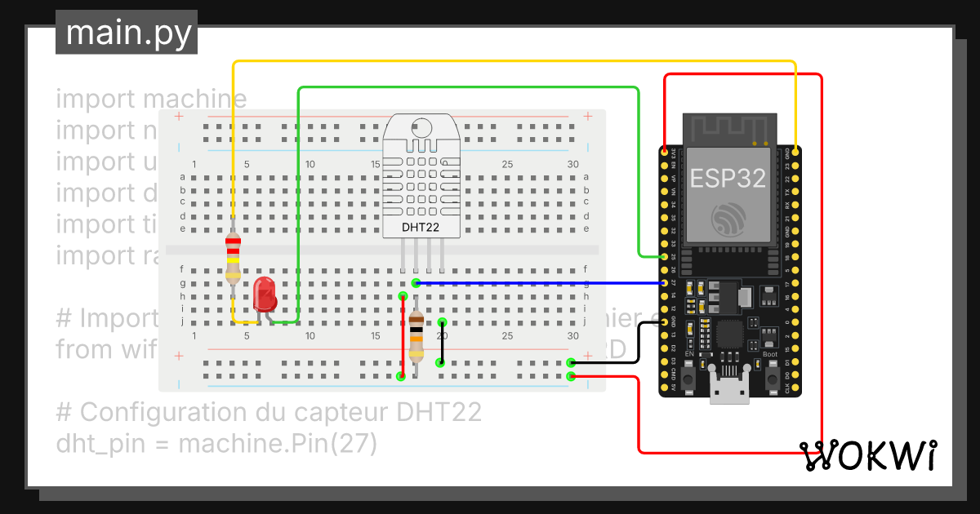Click pin 27 on the ESP32
980x514 pixels.
666,282
